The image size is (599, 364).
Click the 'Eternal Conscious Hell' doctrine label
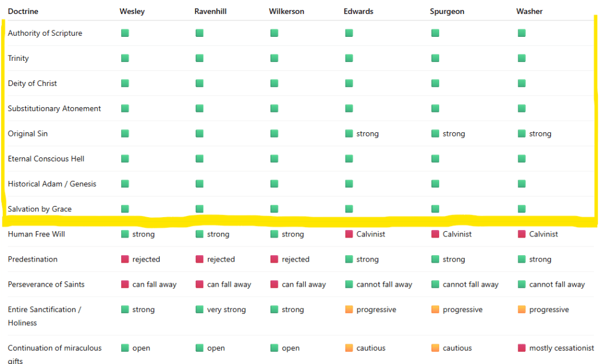(46, 159)
